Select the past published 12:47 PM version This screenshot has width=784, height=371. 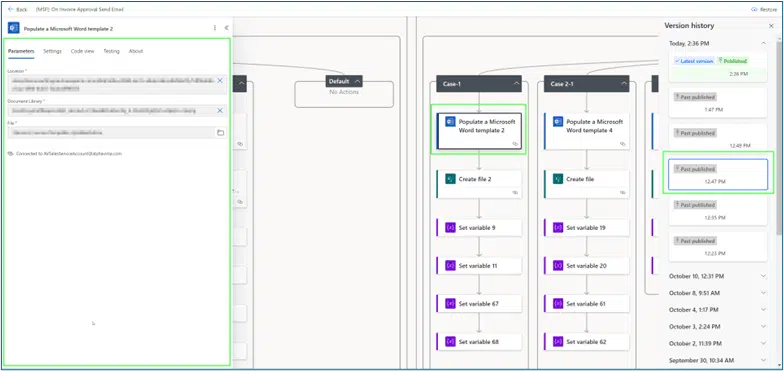718,174
